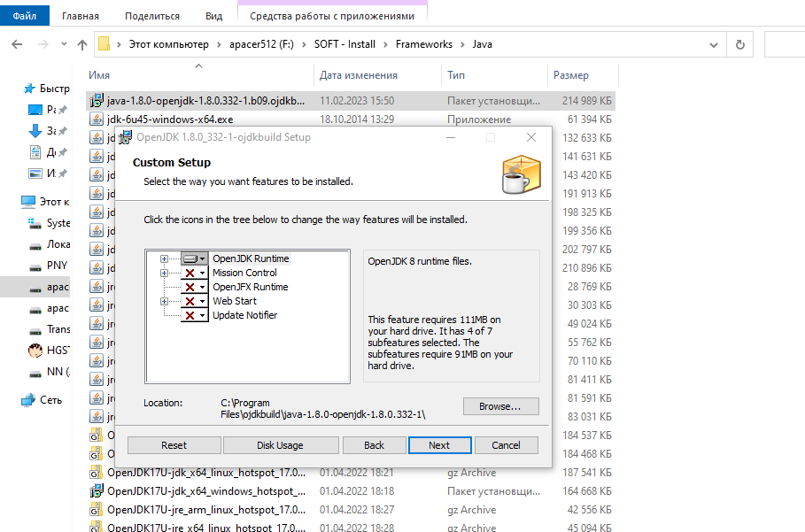The width and height of the screenshot is (805, 532).
Task: Open the Средства работы с приложениями tab
Action: tap(332, 16)
